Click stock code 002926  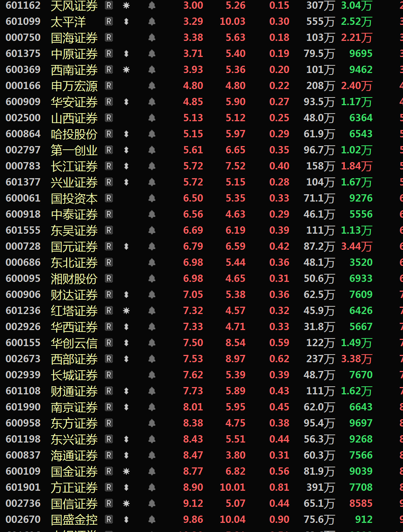point(23,327)
